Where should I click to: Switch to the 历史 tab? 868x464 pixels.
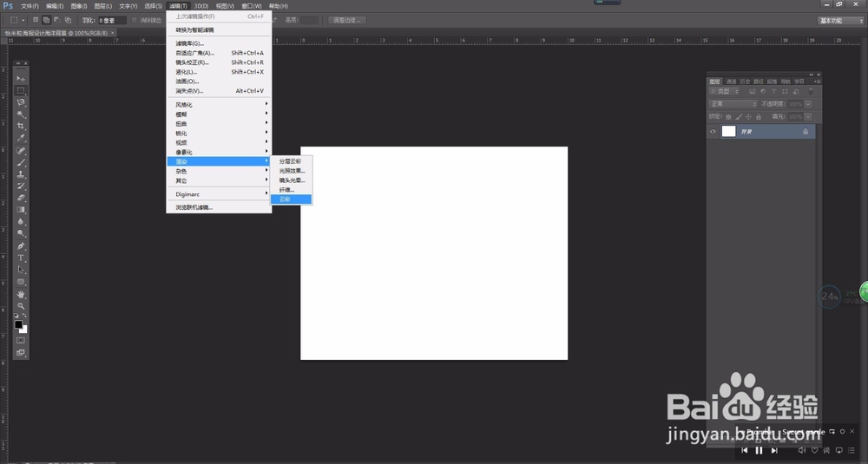745,82
